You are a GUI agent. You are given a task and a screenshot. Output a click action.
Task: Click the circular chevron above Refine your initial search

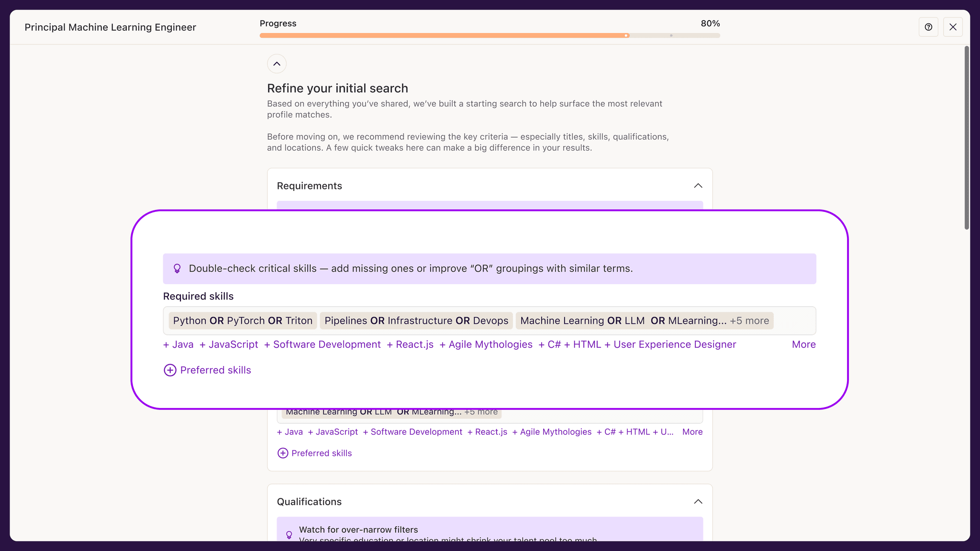coord(277,64)
